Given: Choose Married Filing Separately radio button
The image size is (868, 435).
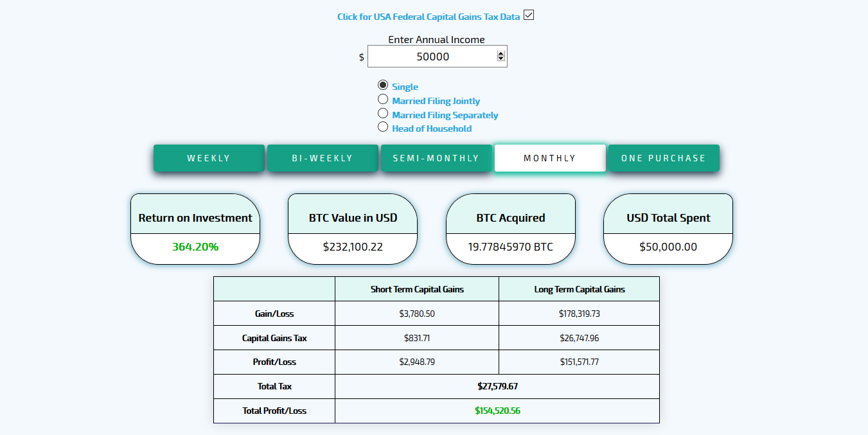Looking at the screenshot, I should 383,113.
